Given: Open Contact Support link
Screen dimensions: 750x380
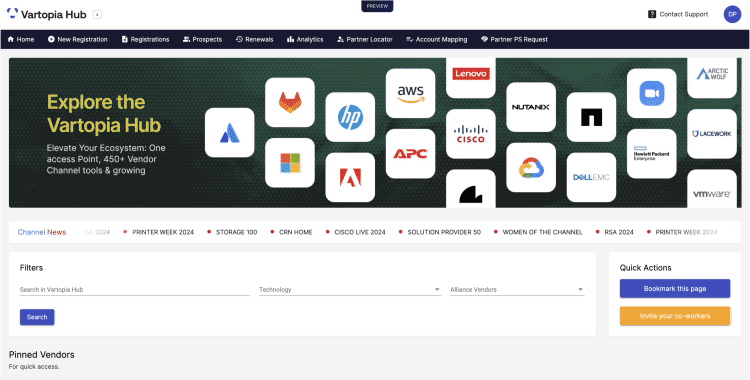Looking at the screenshot, I should tap(678, 14).
